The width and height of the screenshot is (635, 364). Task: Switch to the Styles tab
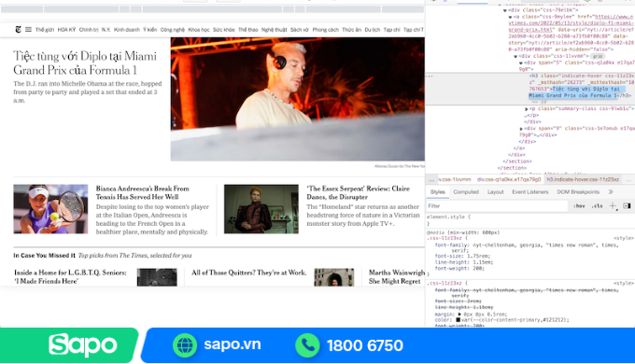click(437, 192)
